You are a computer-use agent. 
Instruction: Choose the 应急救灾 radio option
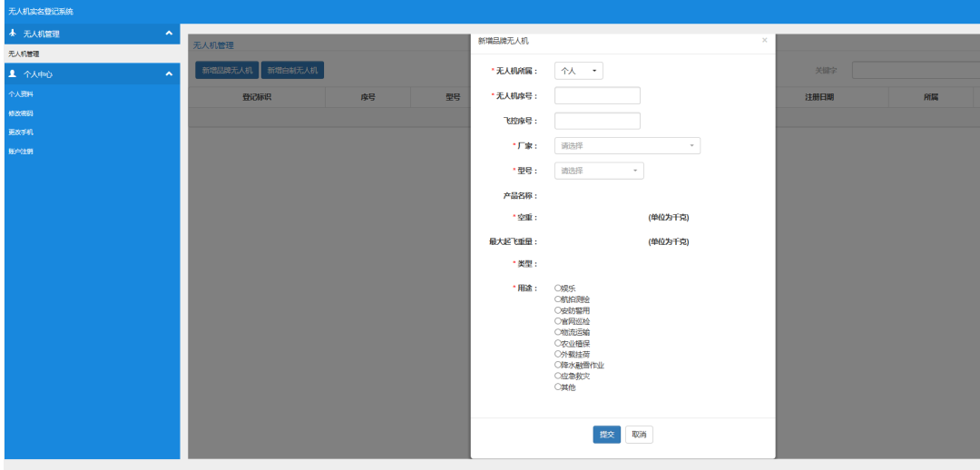click(x=558, y=377)
